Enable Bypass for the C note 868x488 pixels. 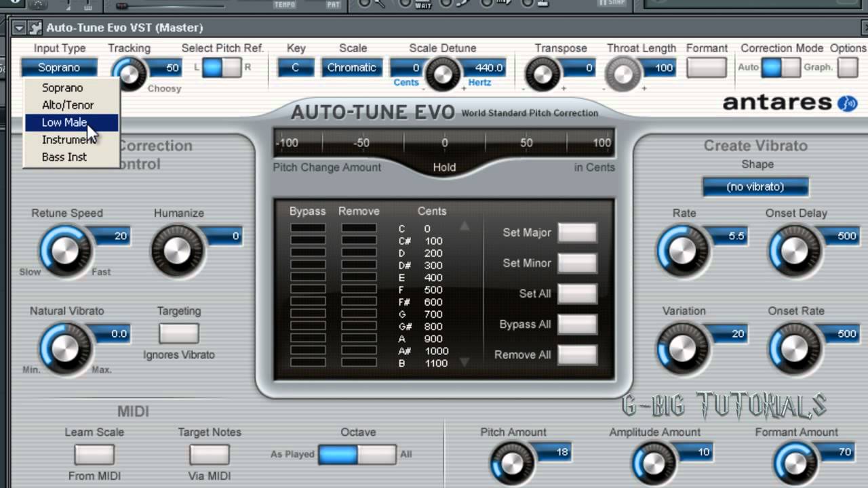pos(308,228)
